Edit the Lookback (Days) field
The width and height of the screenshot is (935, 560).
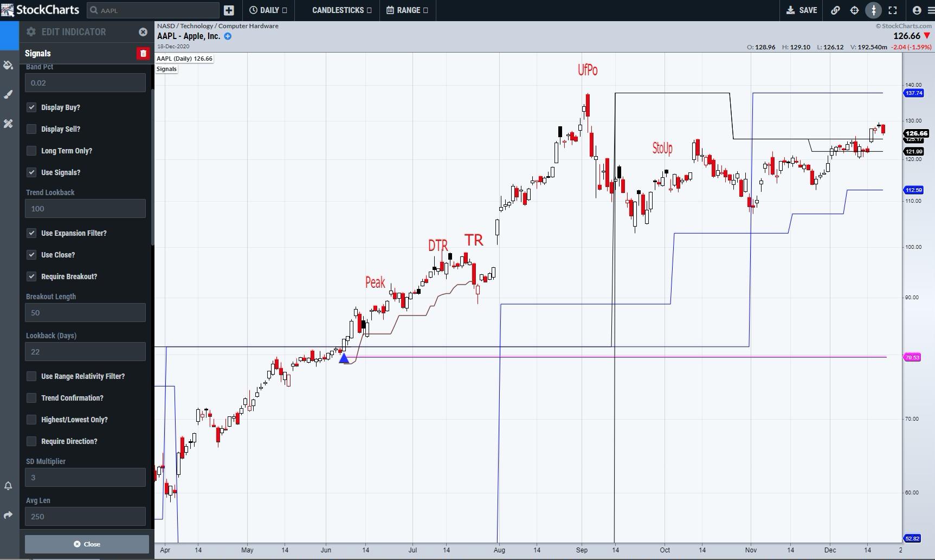(85, 352)
